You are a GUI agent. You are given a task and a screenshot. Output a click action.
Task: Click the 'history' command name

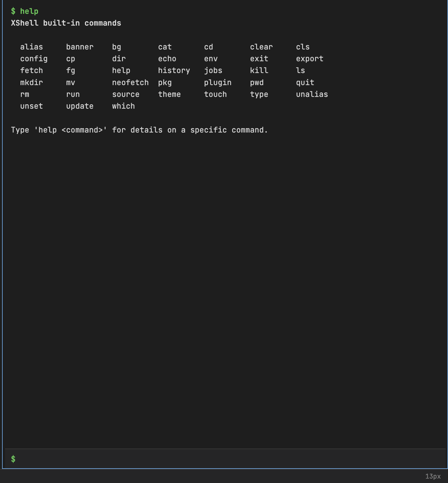pyautogui.click(x=174, y=71)
